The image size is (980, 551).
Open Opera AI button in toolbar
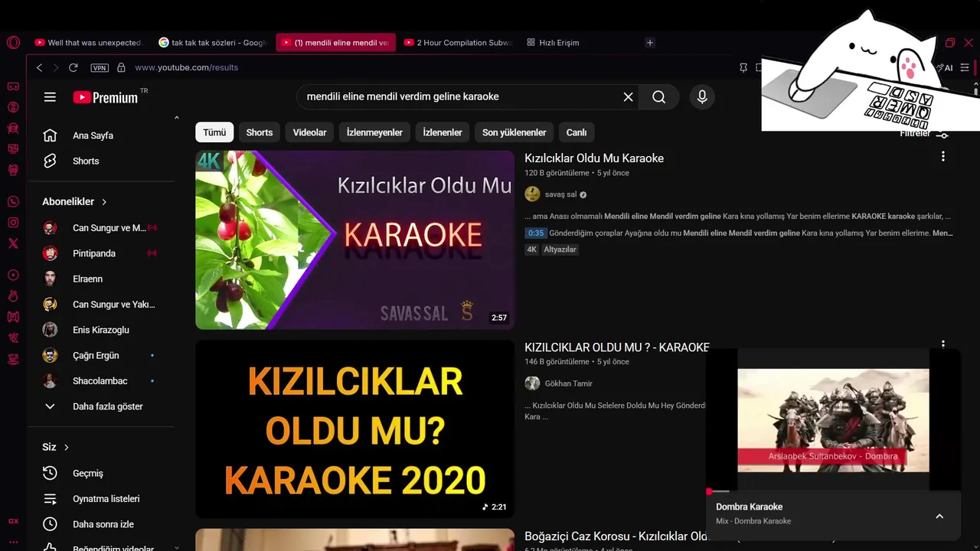pos(946,67)
